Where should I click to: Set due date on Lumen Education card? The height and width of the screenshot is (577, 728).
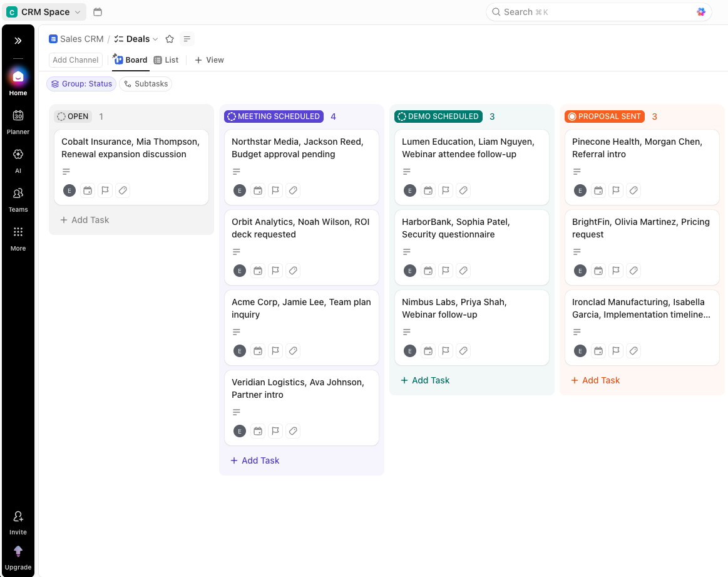pyautogui.click(x=428, y=190)
